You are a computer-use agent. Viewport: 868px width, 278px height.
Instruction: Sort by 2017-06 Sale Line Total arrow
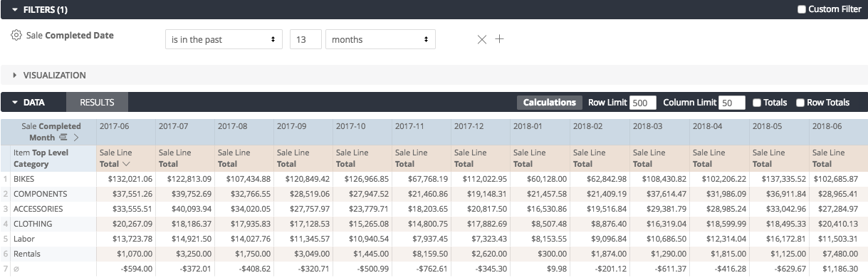pyautogui.click(x=126, y=164)
